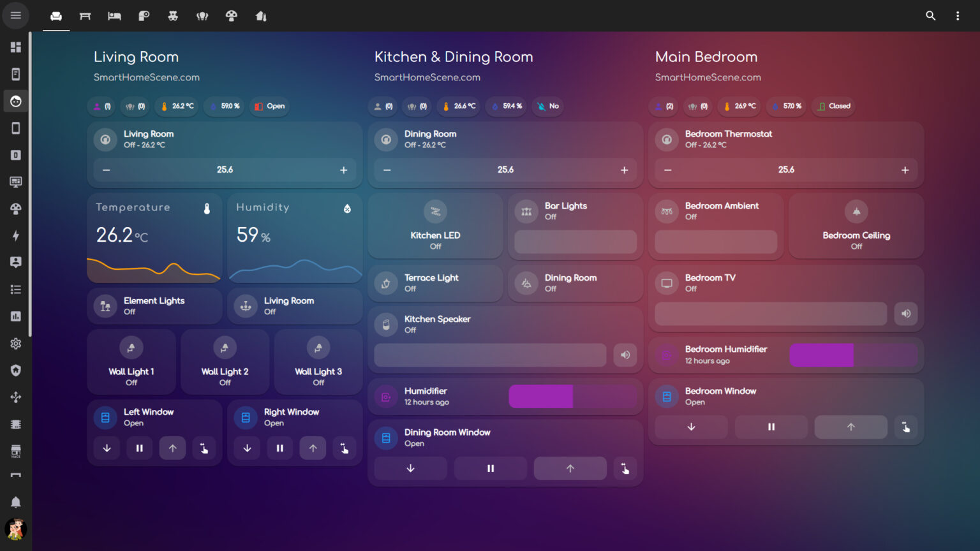Toggle Wall Light 2 on

tap(225, 362)
